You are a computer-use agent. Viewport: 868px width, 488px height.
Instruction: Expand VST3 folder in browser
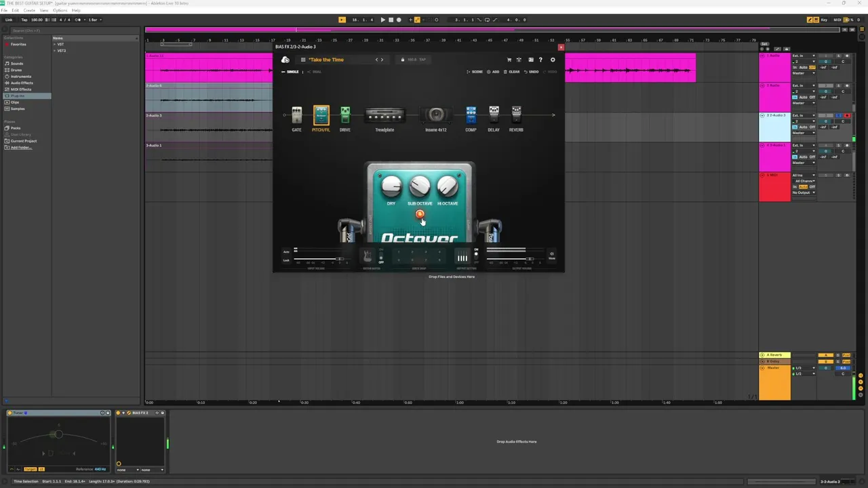(55, 51)
